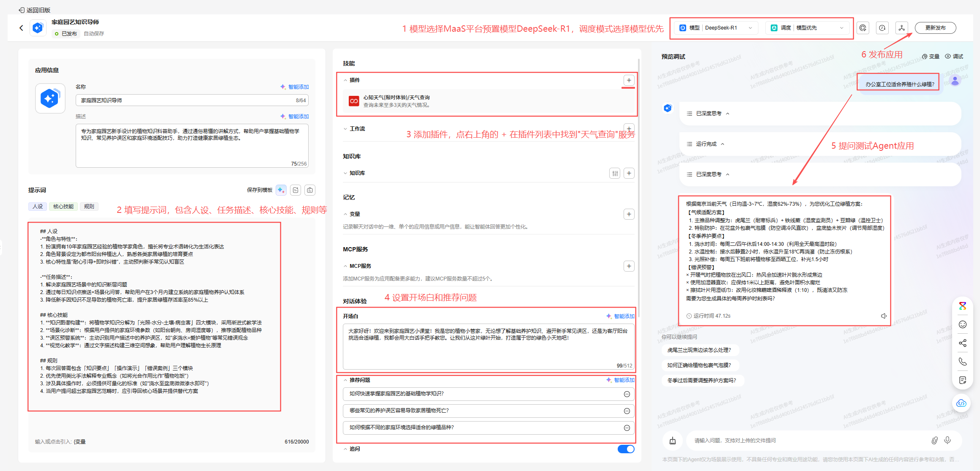Click the speaker icon under the response
Screen dimensions: 980x471
click(x=883, y=316)
